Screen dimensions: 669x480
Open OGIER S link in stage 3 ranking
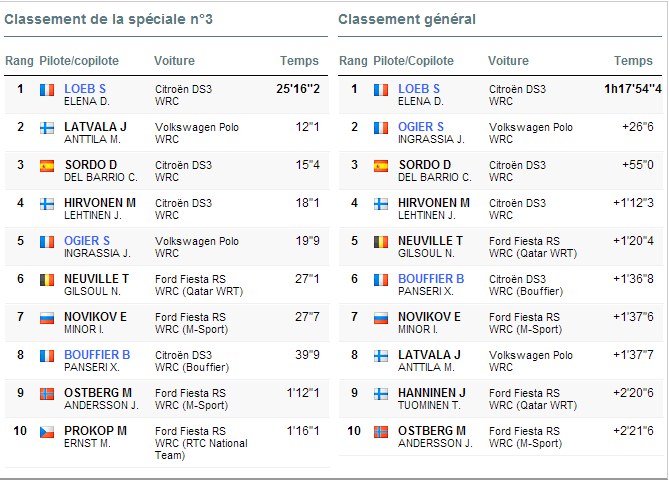pos(87,241)
